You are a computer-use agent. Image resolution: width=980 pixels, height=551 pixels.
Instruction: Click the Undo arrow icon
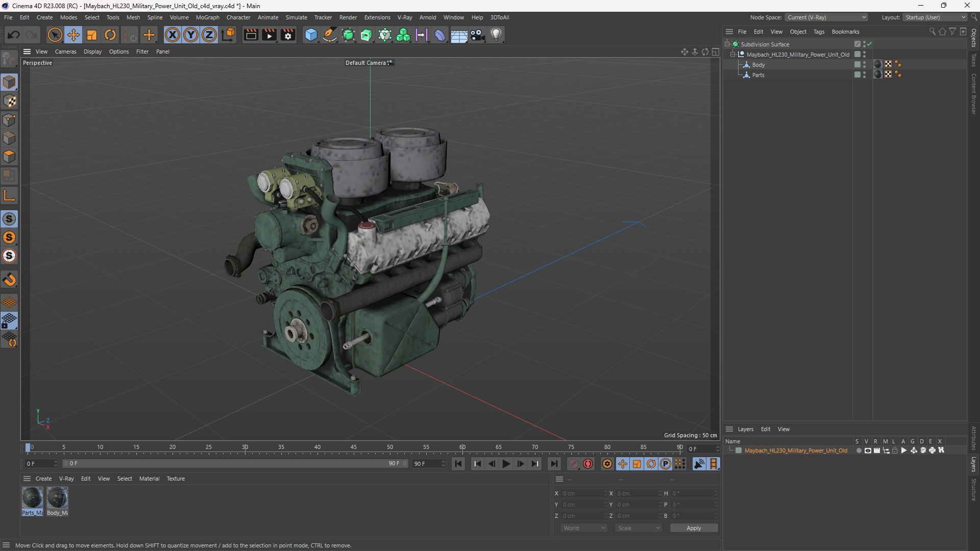click(14, 35)
